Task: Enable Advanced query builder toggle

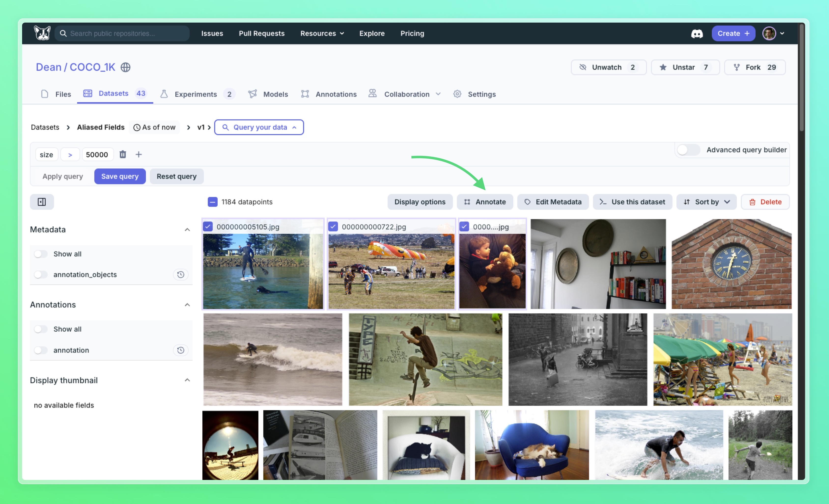Action: point(688,150)
